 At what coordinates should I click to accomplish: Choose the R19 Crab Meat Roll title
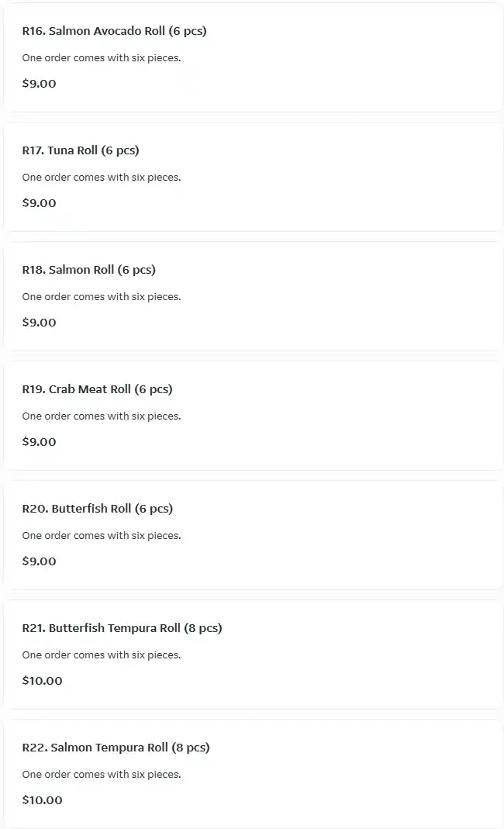pyautogui.click(x=97, y=389)
